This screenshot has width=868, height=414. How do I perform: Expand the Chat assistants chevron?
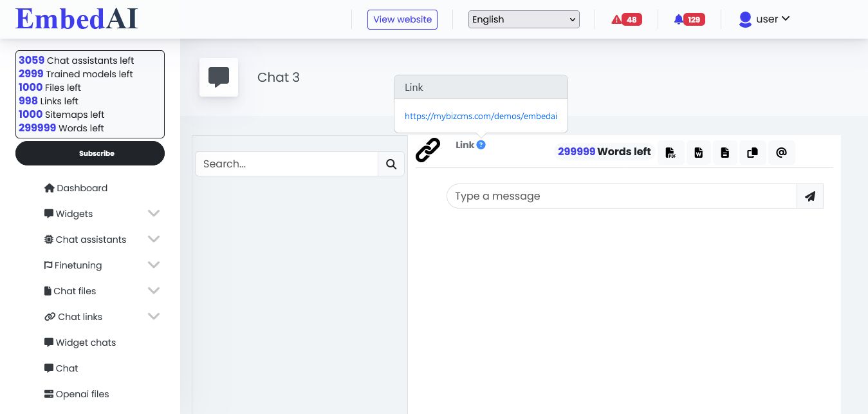pos(154,239)
